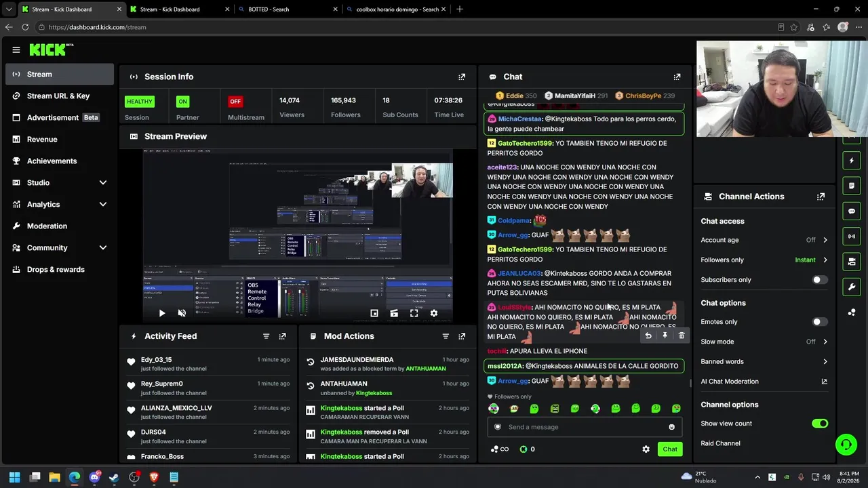Open stream preview player settings gear
Image resolution: width=868 pixels, height=488 pixels.
pyautogui.click(x=434, y=313)
